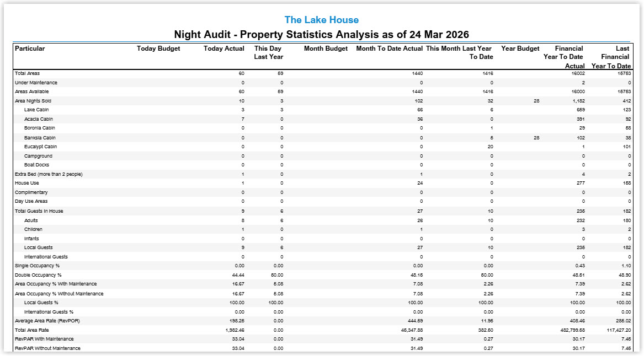This screenshot has width=644, height=356.
Task: Select the "Banksia Cabin" row label
Action: coord(40,138)
